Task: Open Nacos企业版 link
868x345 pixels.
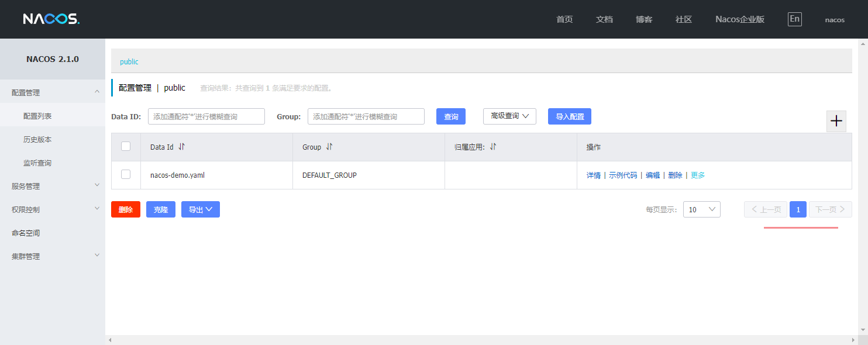Action: 740,19
